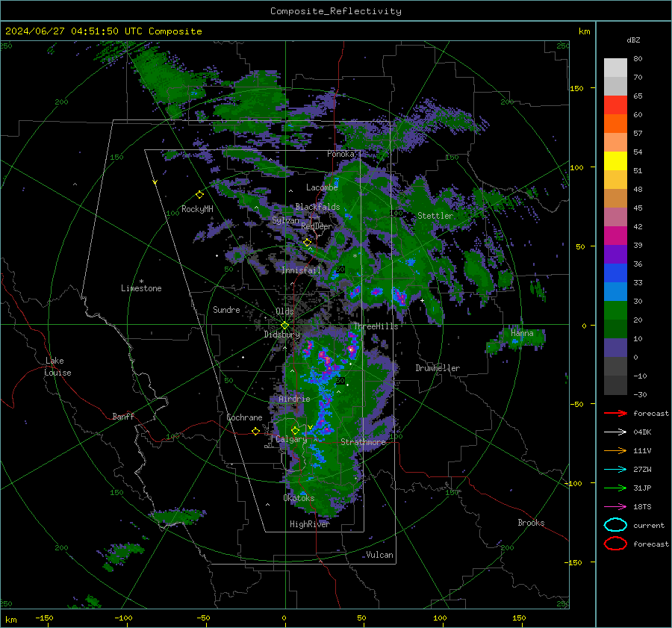Click the red forecast ellipse in legend
Viewport: 672px width, 628px height.
coord(615,544)
